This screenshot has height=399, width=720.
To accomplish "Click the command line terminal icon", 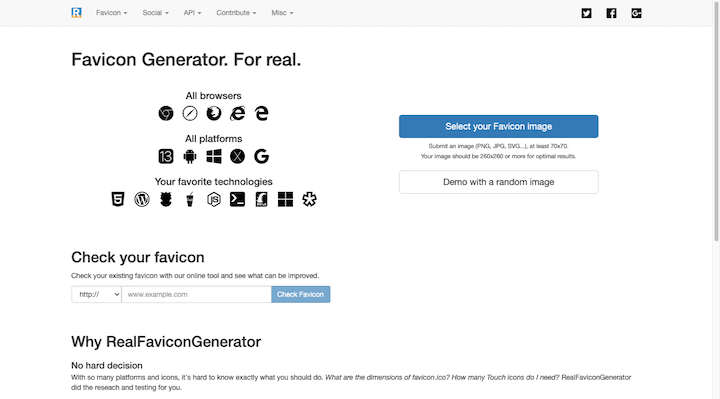I will pyautogui.click(x=237, y=199).
